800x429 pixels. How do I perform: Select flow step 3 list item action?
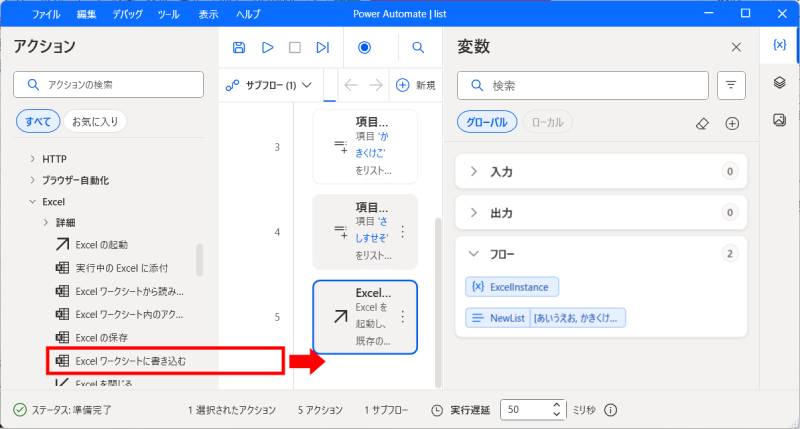(365, 146)
